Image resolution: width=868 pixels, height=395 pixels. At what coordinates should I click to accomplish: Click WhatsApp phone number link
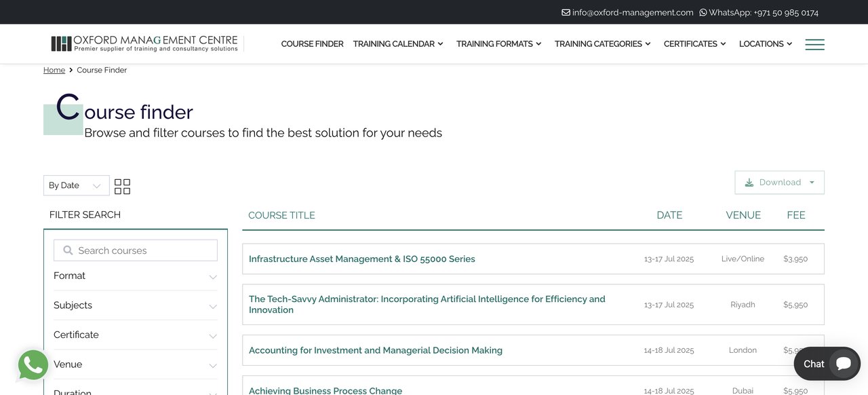click(764, 12)
